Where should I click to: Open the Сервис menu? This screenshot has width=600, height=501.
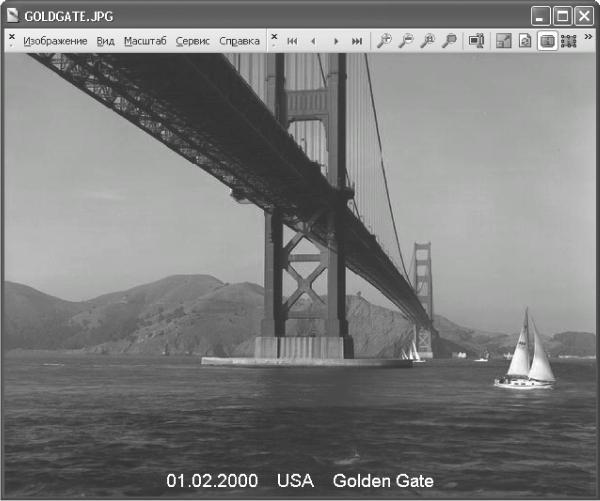tap(193, 41)
